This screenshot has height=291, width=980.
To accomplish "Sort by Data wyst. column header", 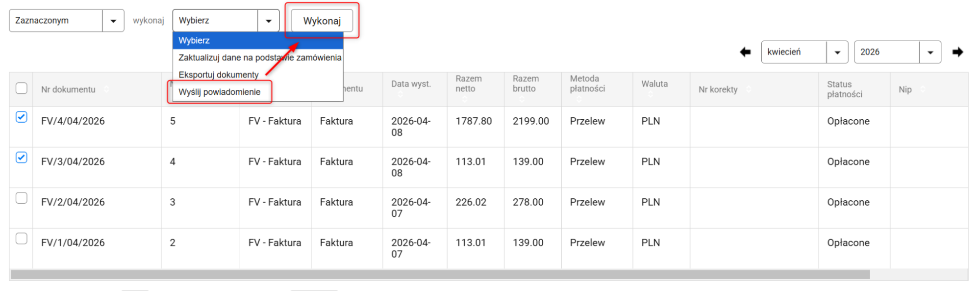I will click(x=410, y=84).
